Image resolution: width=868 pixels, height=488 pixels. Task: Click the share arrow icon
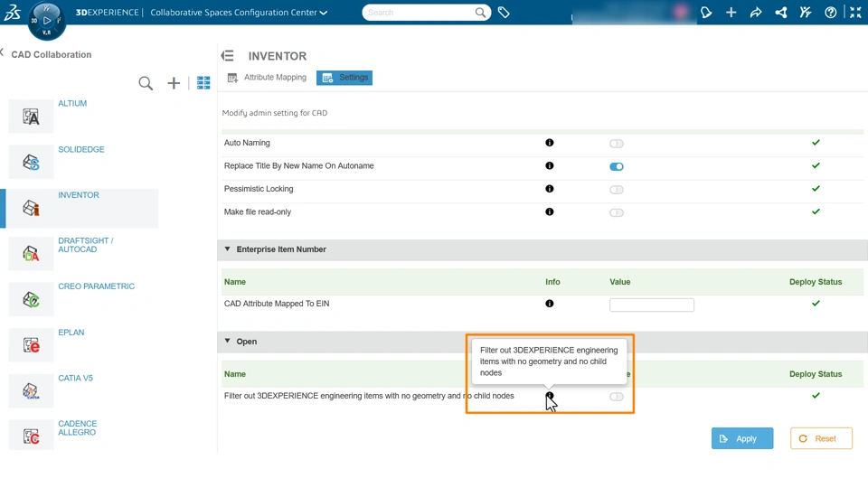[x=756, y=12]
